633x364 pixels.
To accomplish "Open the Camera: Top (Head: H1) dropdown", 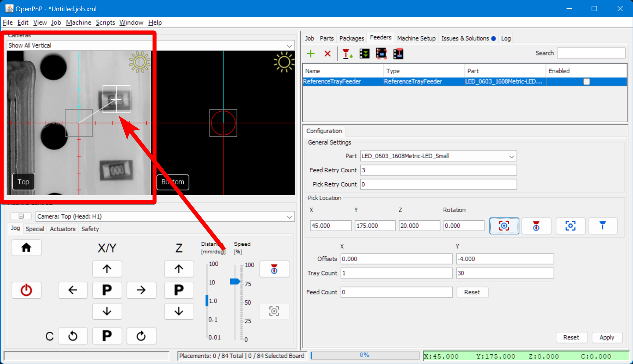I will point(289,216).
